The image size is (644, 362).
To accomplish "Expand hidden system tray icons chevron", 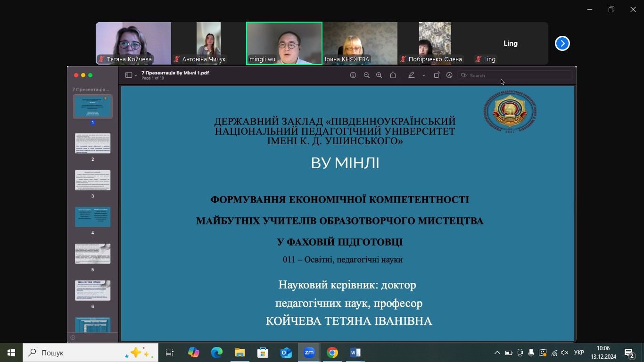I will (x=497, y=353).
